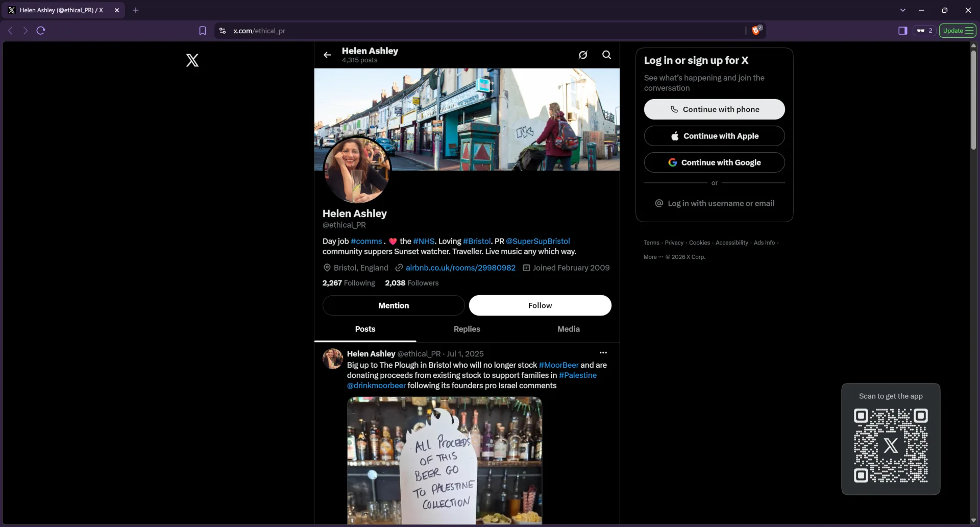Open the #Palestine hashtag in the post
980x527 pixels.
[x=578, y=375]
